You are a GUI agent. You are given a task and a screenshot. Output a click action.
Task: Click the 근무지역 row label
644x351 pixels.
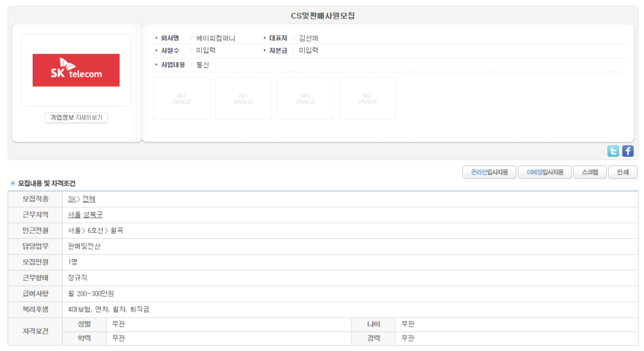(35, 215)
